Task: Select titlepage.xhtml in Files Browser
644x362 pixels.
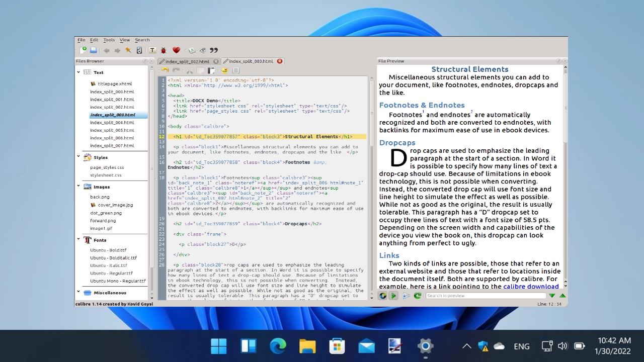Action: pos(115,84)
